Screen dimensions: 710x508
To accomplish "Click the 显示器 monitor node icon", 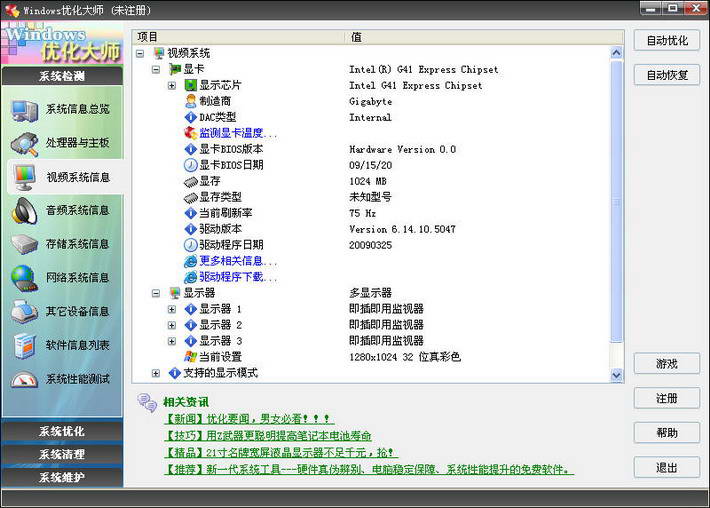I will 175,293.
